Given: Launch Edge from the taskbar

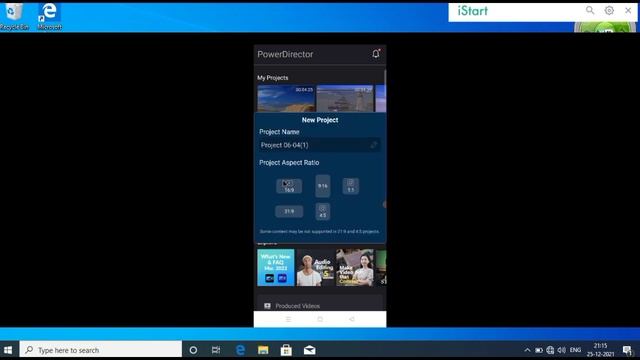Looking at the screenshot, I should pyautogui.click(x=240, y=350).
